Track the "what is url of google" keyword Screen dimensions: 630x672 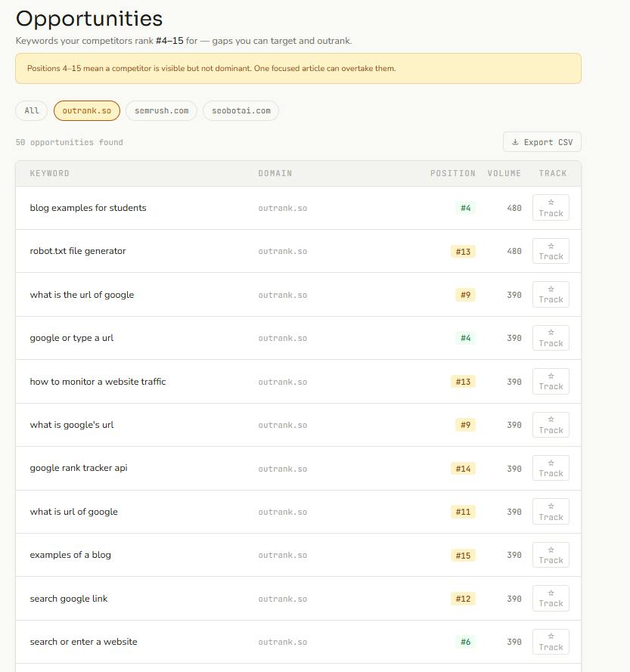[551, 511]
